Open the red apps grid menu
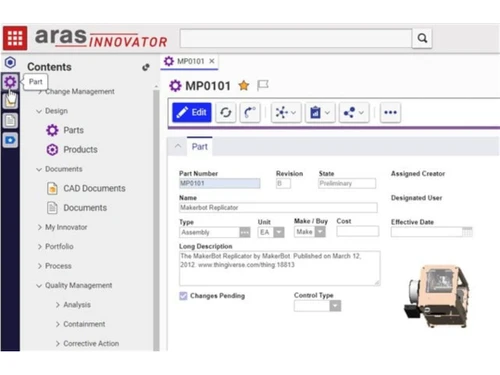This screenshot has width=500, height=375. coord(15,38)
